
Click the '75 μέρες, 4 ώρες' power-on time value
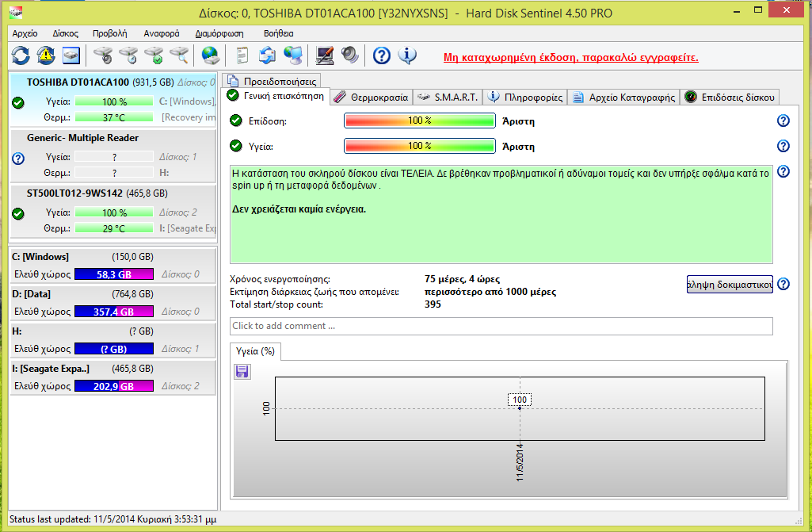[x=462, y=280]
